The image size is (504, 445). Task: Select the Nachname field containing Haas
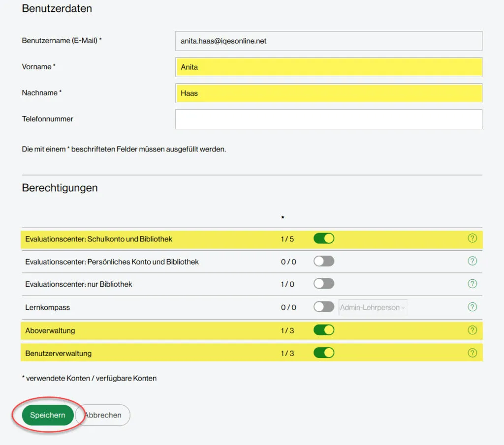pos(328,93)
